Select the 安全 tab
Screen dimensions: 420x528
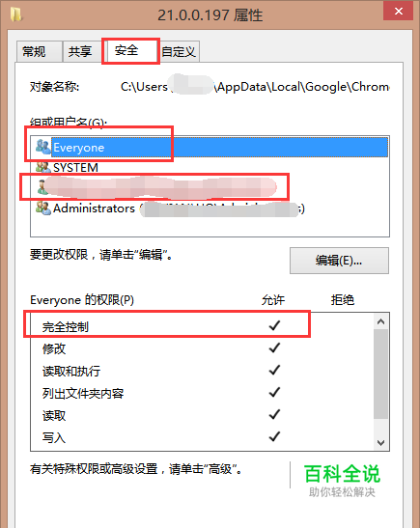tap(130, 51)
